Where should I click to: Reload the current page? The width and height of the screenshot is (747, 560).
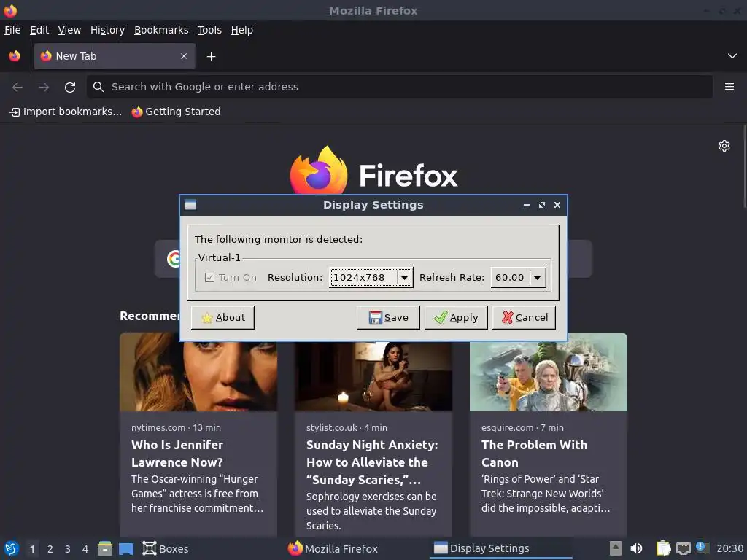tap(70, 87)
